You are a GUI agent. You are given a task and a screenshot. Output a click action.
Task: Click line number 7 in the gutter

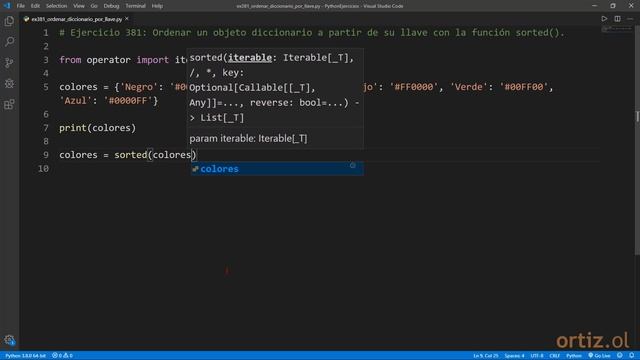tap(46, 128)
